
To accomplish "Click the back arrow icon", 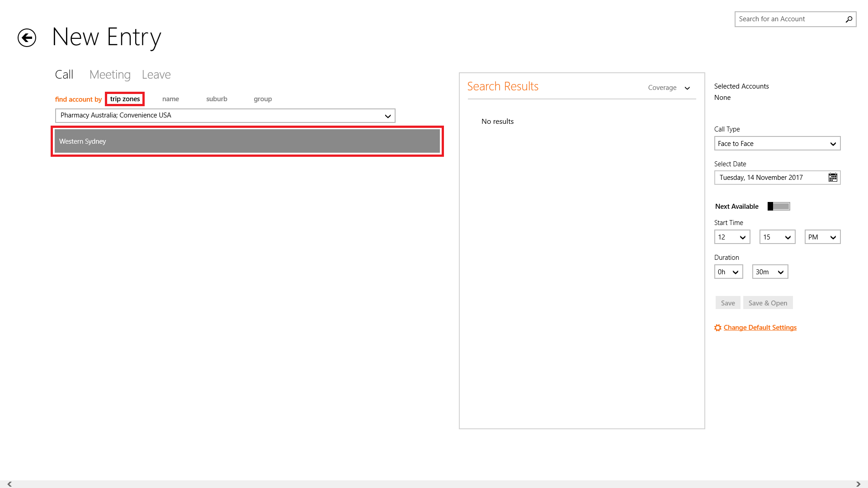I will 27,38.
